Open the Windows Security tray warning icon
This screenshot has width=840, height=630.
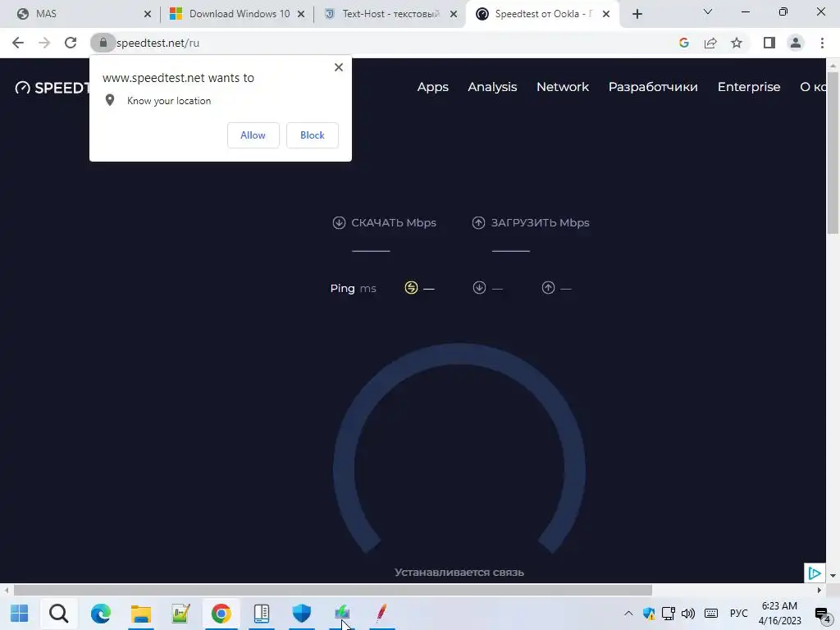tap(649, 613)
